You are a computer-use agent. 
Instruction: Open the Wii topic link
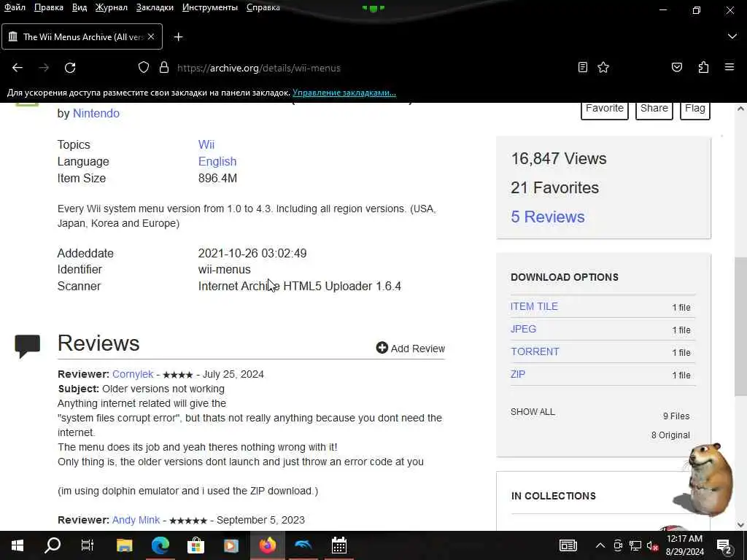pos(206,144)
